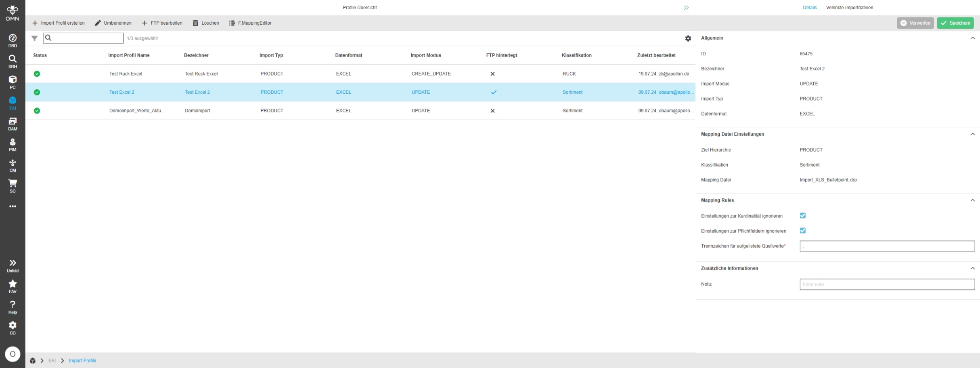Viewport: 980px width, 368px height.
Task: Open the Help question mark
Action: (x=13, y=307)
